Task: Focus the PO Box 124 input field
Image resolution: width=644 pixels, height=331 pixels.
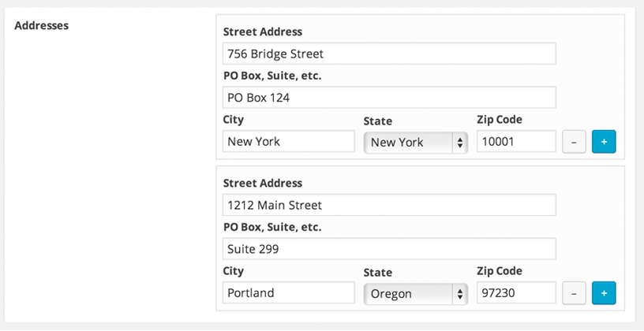Action: [x=389, y=98]
